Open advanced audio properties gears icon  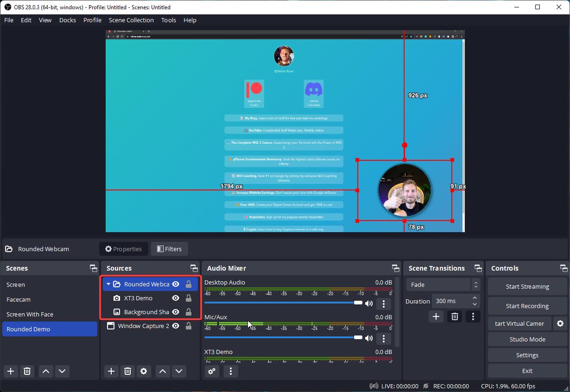(x=212, y=371)
